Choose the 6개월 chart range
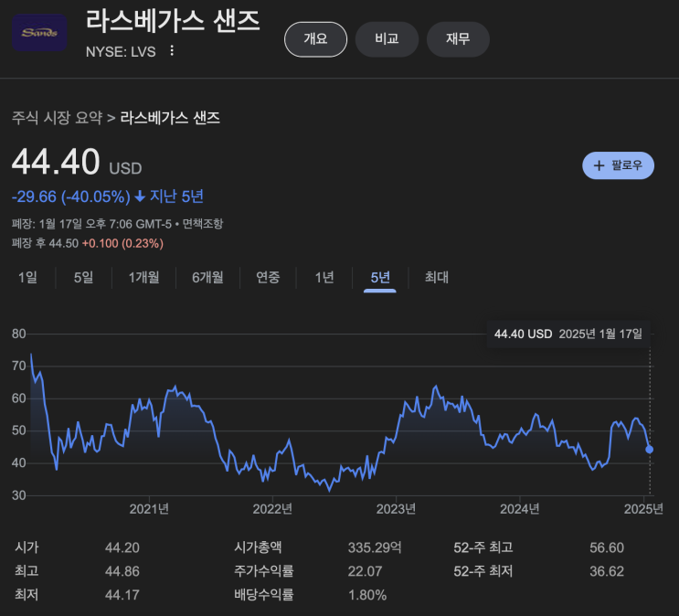The height and width of the screenshot is (616, 679). tap(207, 277)
